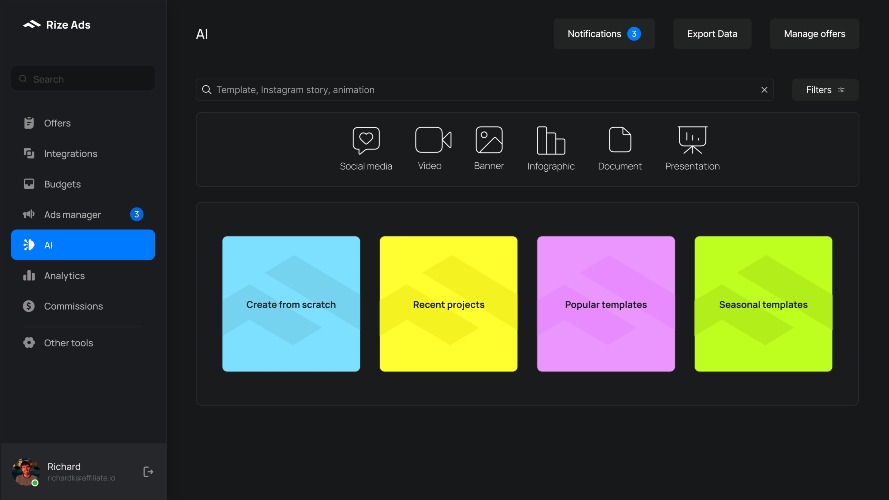
Task: Go to Integrations in the sidebar
Action: pyautogui.click(x=83, y=154)
